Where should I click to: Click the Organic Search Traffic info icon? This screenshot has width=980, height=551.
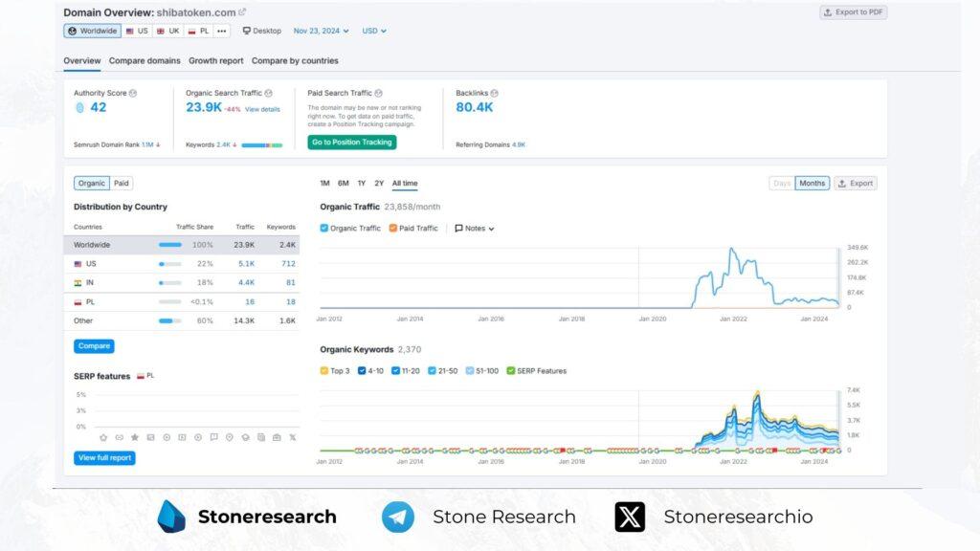point(269,93)
